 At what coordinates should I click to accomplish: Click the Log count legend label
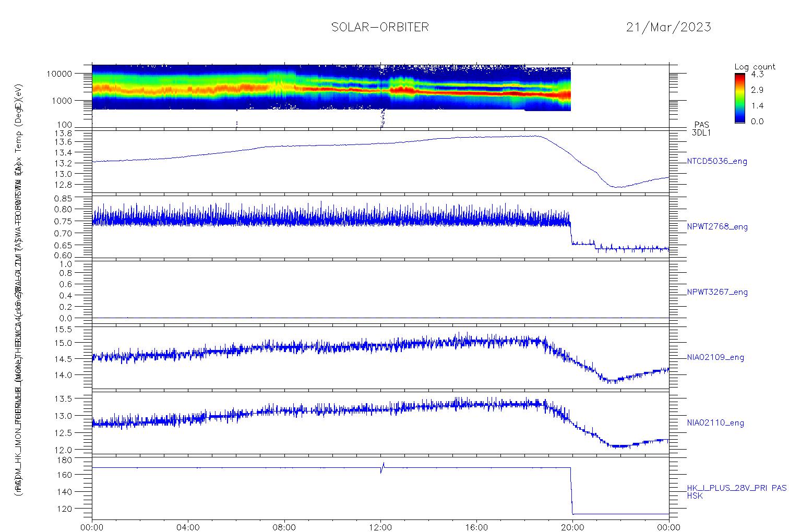point(755,67)
